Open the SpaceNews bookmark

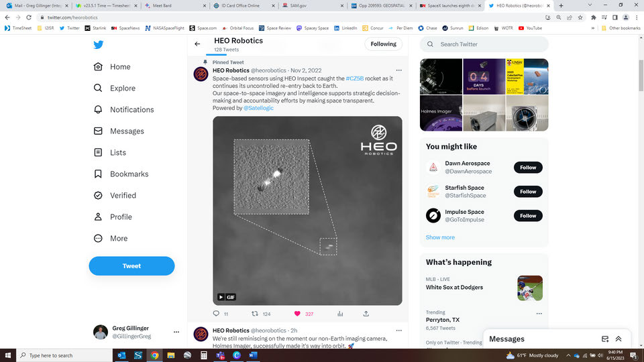[x=125, y=28]
